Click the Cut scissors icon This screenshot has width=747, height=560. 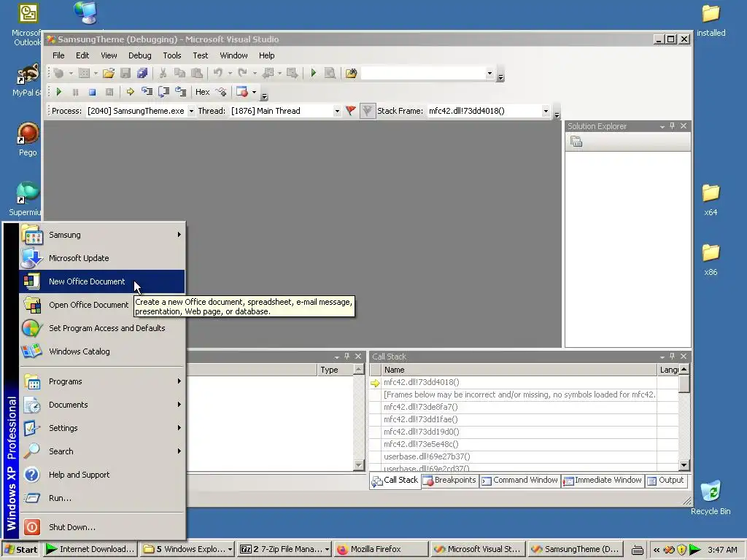click(x=163, y=73)
